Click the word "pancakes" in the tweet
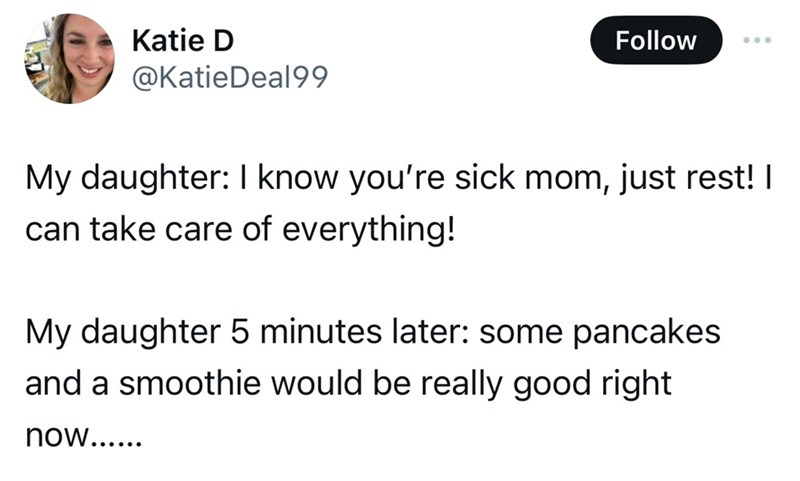This screenshot has height=481, width=800. coord(657,332)
